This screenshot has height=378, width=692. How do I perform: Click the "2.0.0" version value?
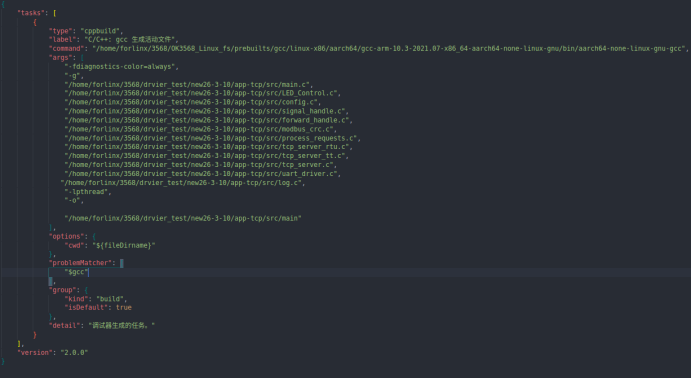click(74, 352)
